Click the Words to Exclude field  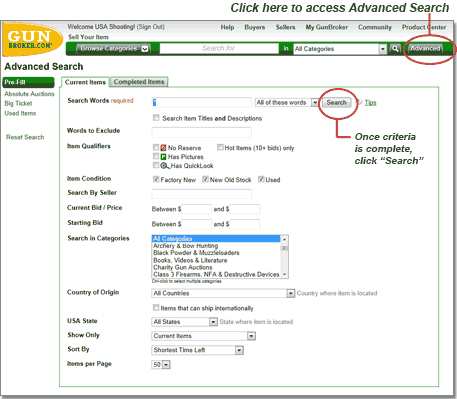(201, 132)
